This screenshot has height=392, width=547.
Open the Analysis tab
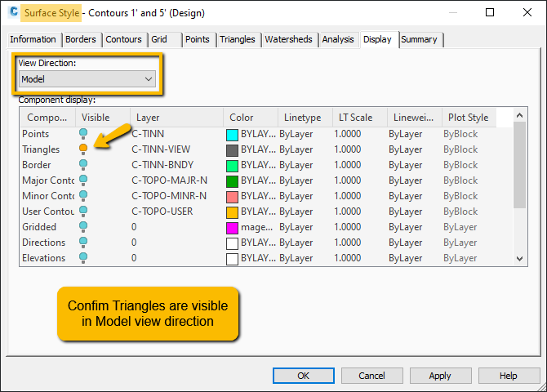point(338,39)
